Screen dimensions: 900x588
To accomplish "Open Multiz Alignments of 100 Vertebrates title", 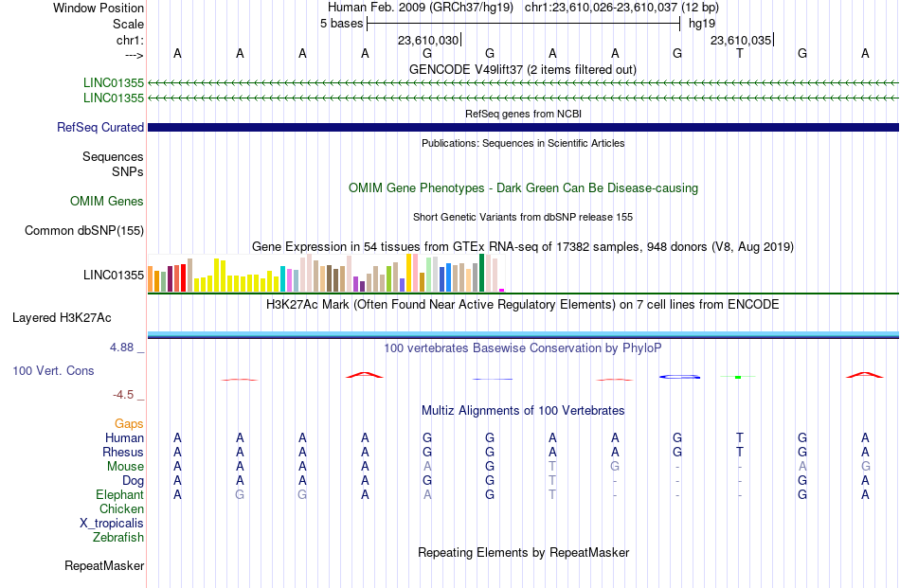I will pyautogui.click(x=523, y=411).
